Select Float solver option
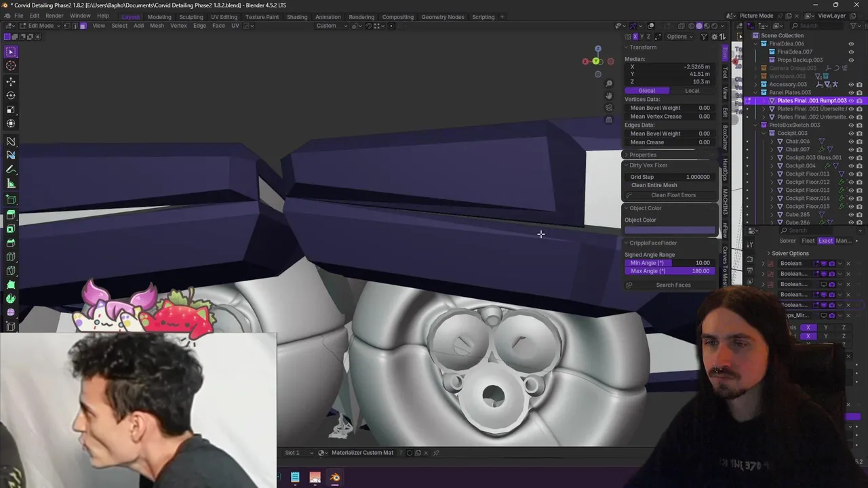Viewport: 868px width, 488px height. [808, 241]
